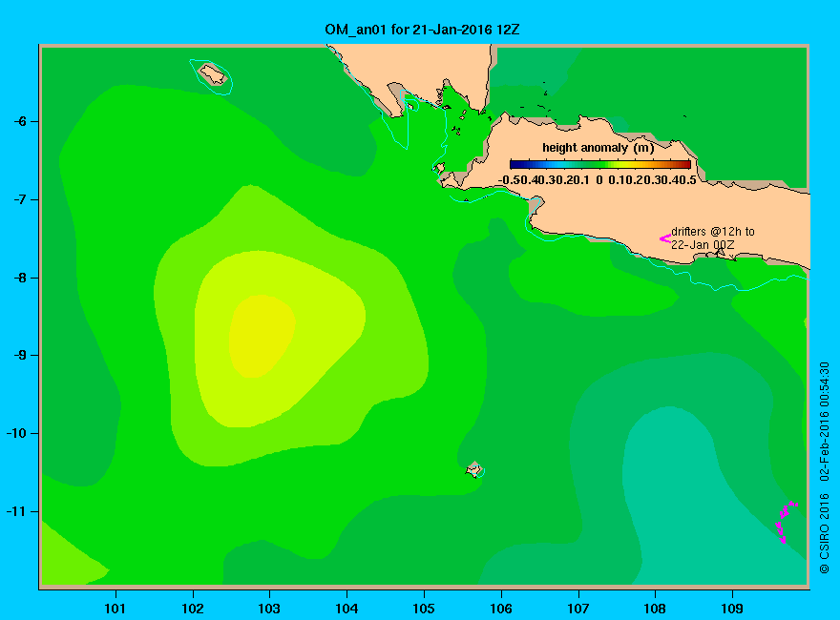Click longitude axis label 101

pyautogui.click(x=115, y=609)
